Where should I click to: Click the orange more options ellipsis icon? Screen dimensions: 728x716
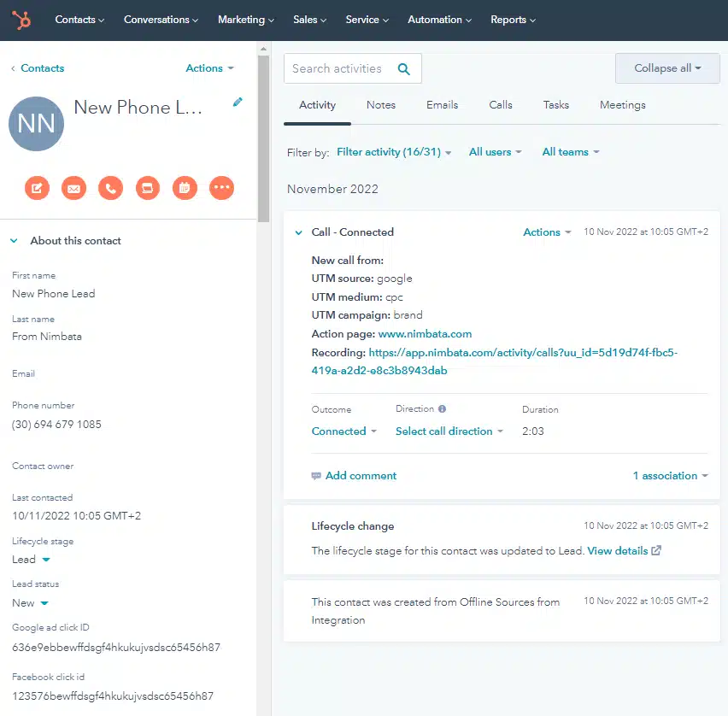click(x=221, y=188)
